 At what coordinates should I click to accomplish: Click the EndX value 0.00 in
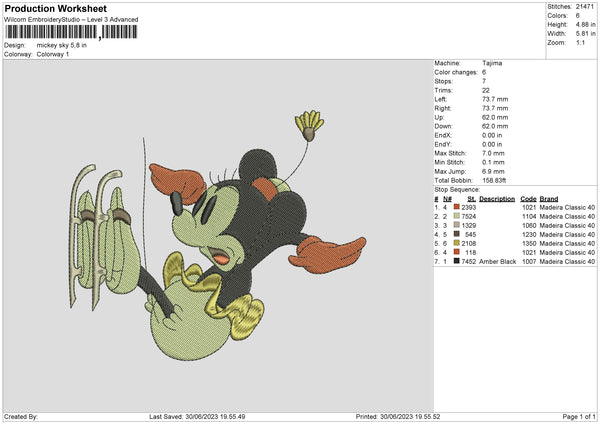click(492, 135)
